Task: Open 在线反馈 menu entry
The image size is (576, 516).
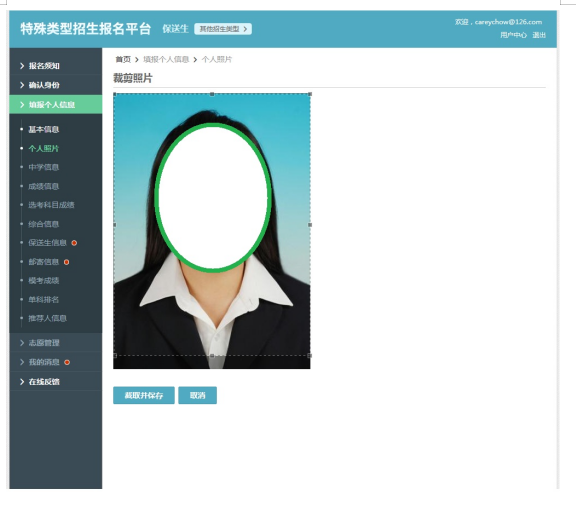Action: coord(55,382)
